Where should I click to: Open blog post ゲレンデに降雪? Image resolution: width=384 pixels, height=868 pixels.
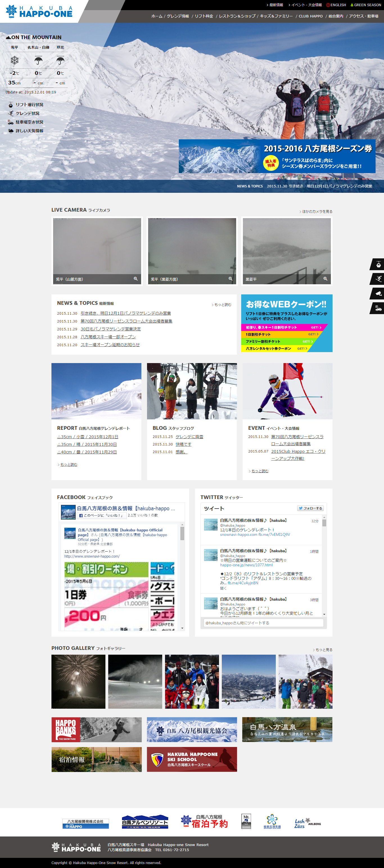tap(189, 437)
